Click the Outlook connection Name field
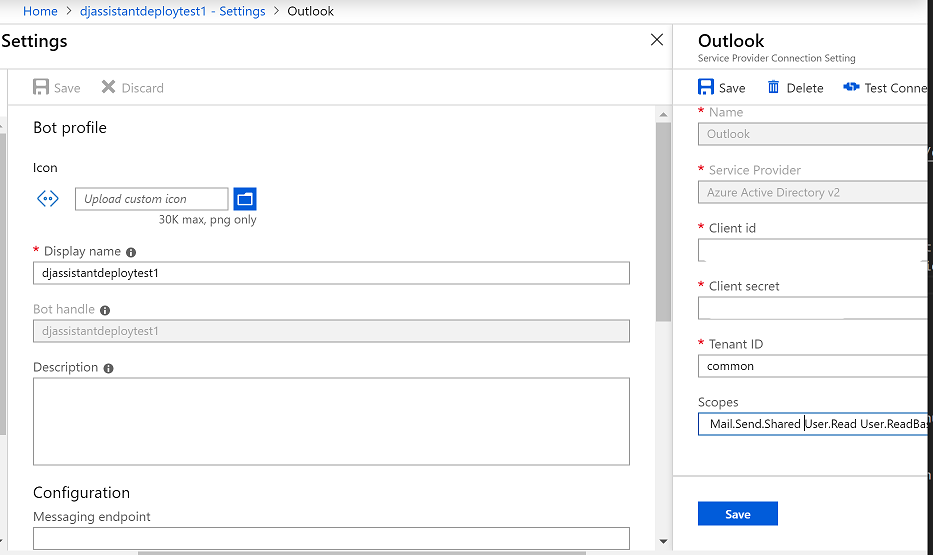Image resolution: width=933 pixels, height=555 pixels. [812, 134]
